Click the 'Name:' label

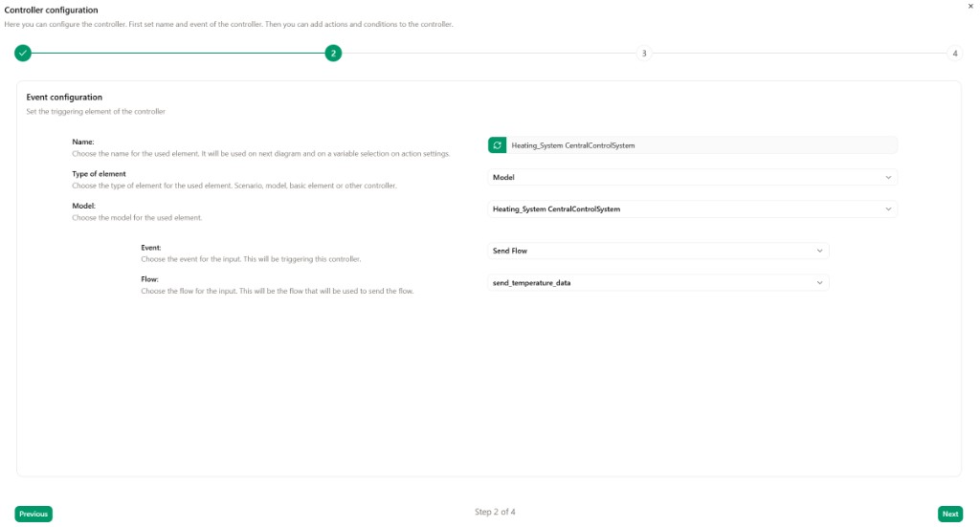83,143
